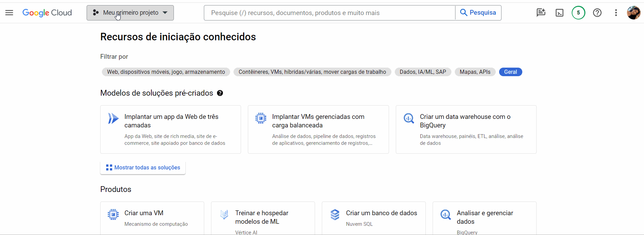Screen dimensions: 644x235
Task: Filter by Contêineres, VMs, híbridas/várias chip
Action: pyautogui.click(x=312, y=72)
